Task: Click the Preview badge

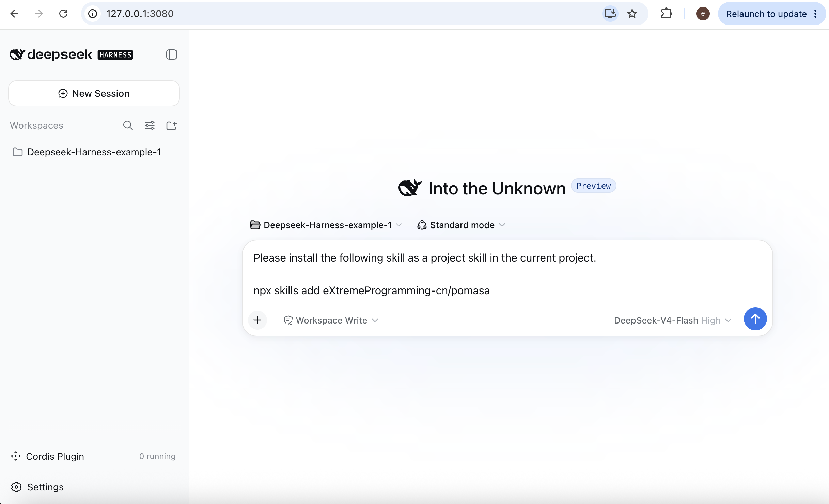Action: click(x=593, y=186)
